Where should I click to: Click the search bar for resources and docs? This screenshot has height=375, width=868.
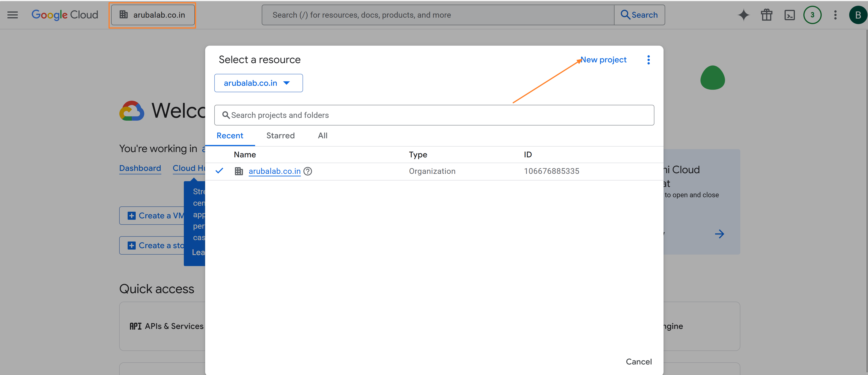click(x=438, y=15)
